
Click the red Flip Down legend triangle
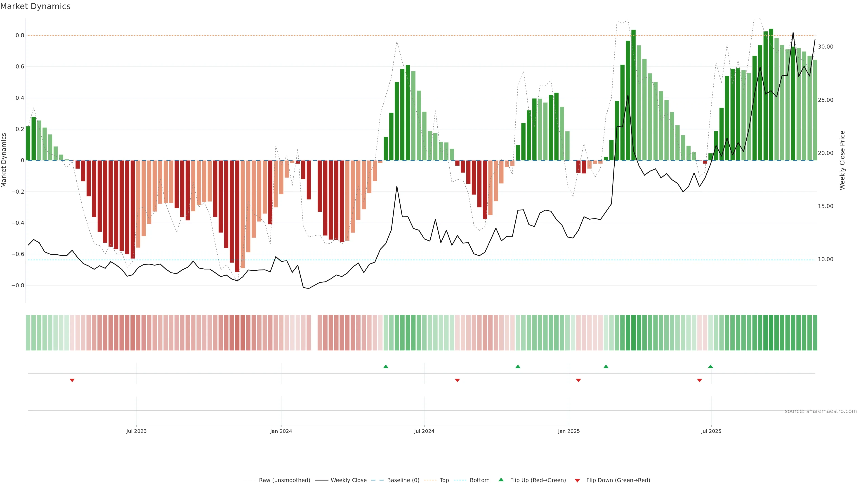pos(577,480)
